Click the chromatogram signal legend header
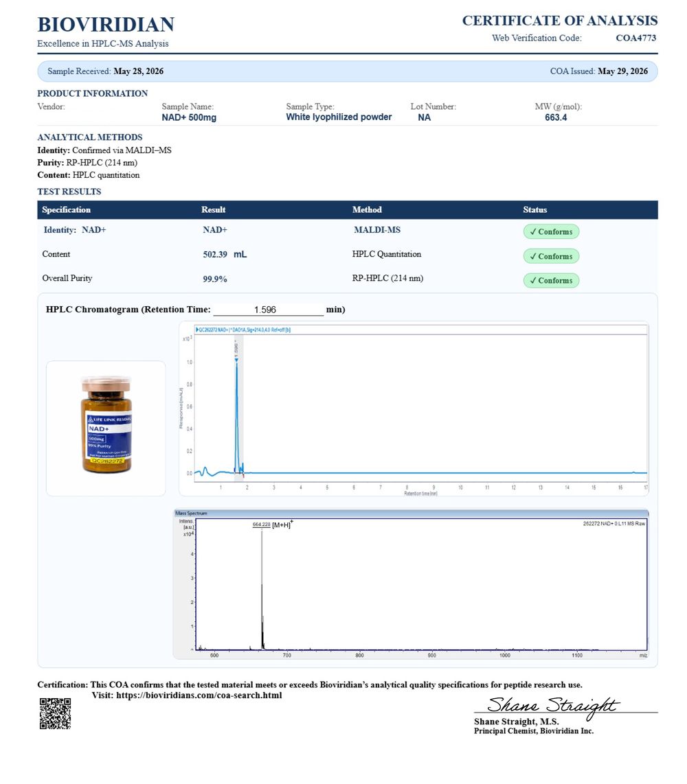687x784 pixels. pyautogui.click(x=243, y=330)
